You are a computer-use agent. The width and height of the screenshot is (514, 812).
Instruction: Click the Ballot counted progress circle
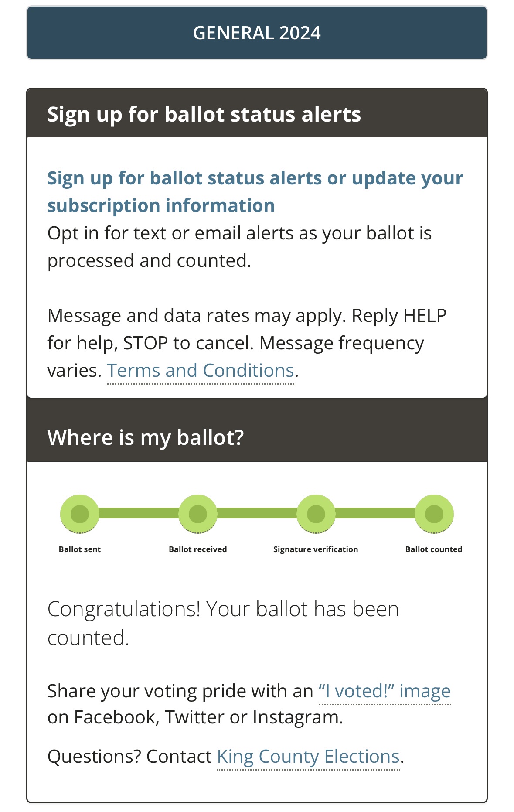coord(434,514)
